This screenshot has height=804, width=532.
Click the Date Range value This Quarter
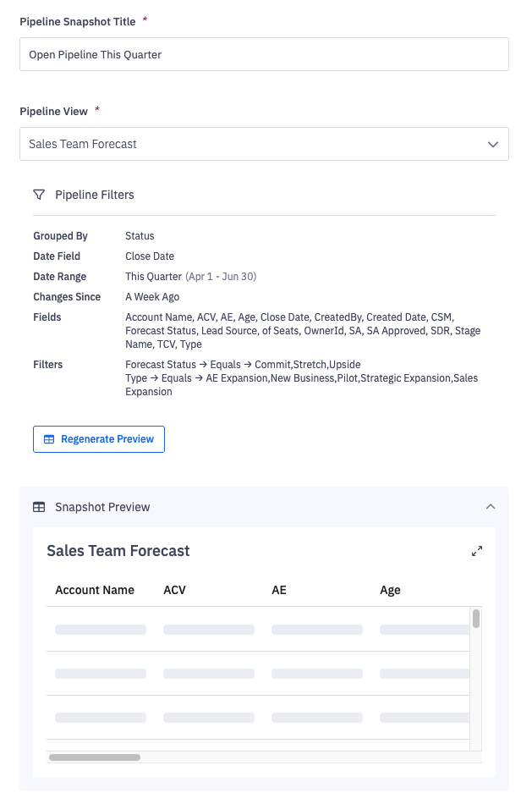point(153,277)
